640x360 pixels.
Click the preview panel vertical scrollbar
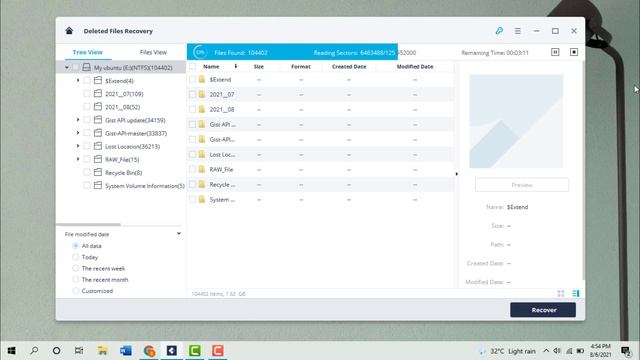(583, 169)
